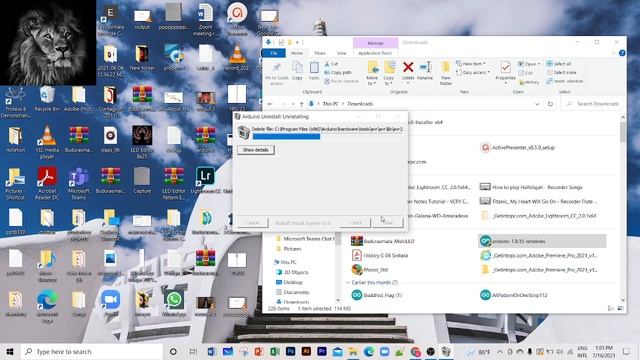This screenshot has width=640, height=360.
Task: Click the Back arrow in Explorer
Action: tap(270, 104)
